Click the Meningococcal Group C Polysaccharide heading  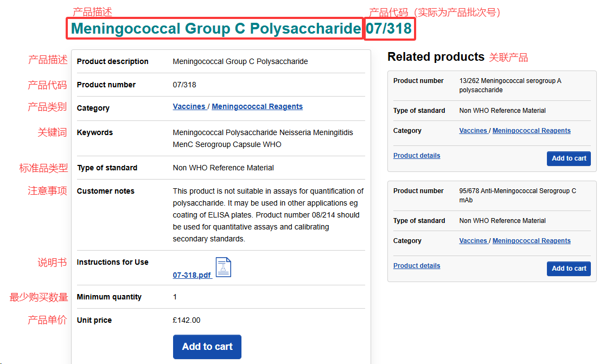(216, 28)
